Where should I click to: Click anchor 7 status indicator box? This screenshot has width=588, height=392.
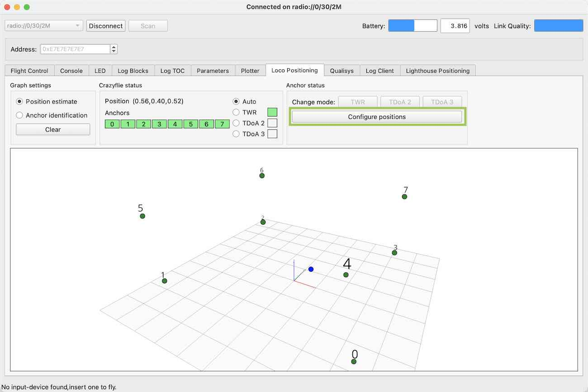[222, 124]
